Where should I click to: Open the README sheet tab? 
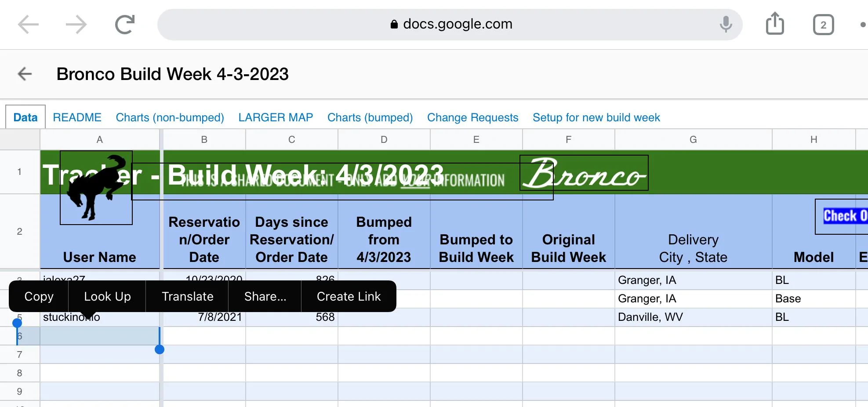(77, 117)
